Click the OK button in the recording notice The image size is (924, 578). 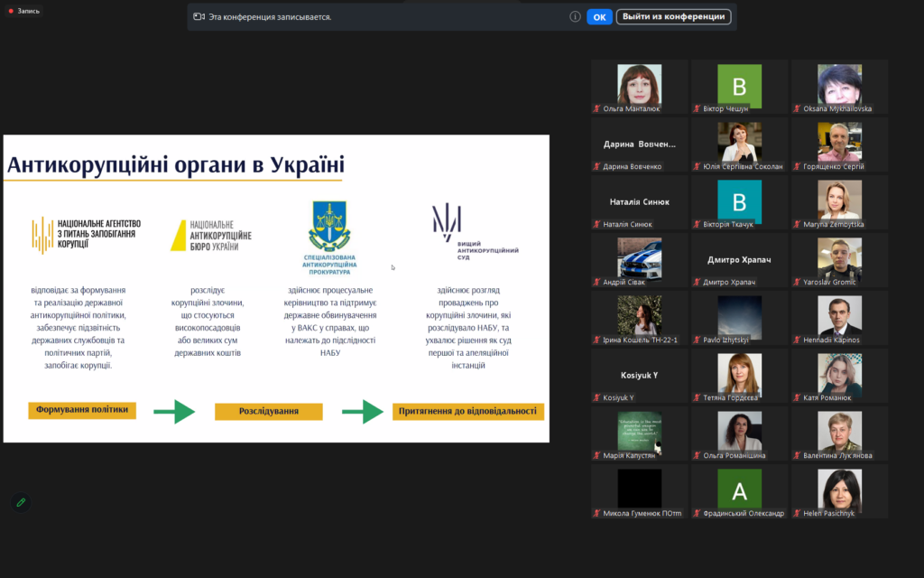click(x=599, y=16)
